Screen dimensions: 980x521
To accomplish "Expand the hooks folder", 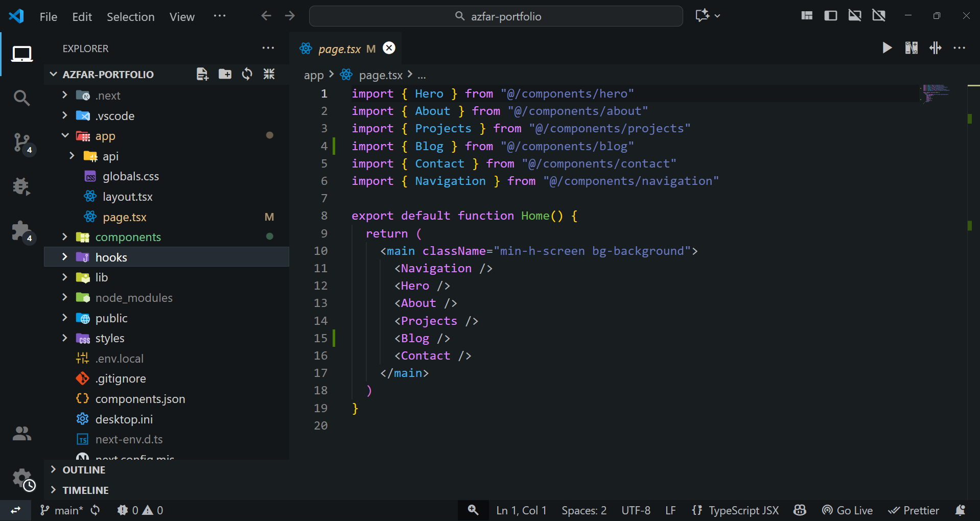I will [64, 257].
